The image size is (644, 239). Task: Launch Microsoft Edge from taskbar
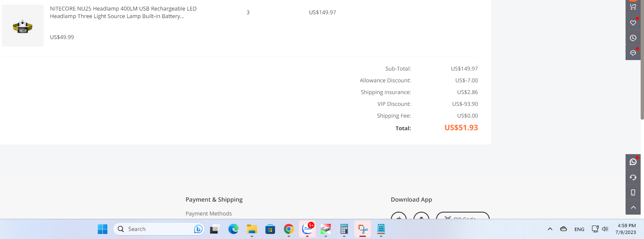pyautogui.click(x=233, y=229)
